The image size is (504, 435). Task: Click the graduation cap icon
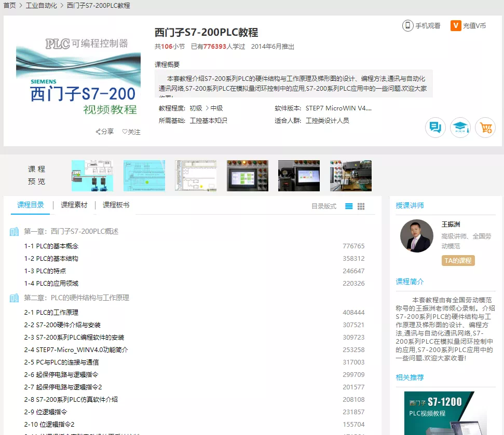[x=460, y=128]
